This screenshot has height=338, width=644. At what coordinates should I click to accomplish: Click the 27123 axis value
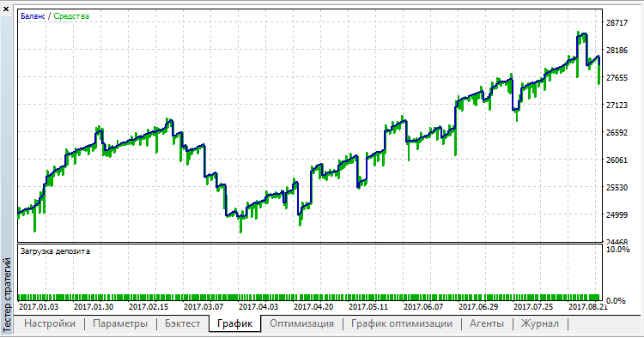click(617, 105)
